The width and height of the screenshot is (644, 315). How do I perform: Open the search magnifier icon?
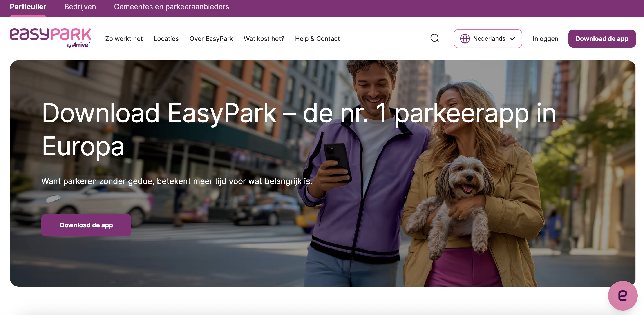click(x=435, y=38)
